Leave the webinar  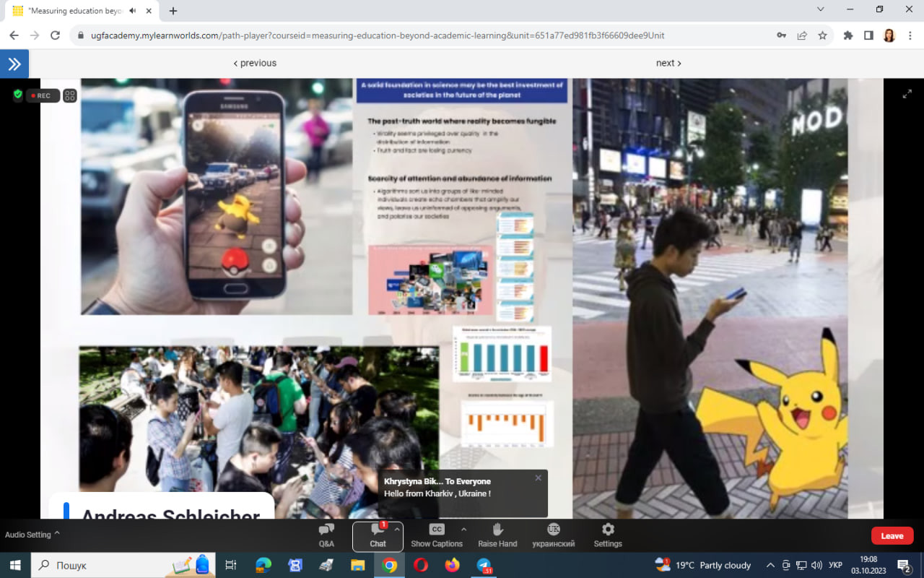coord(892,535)
